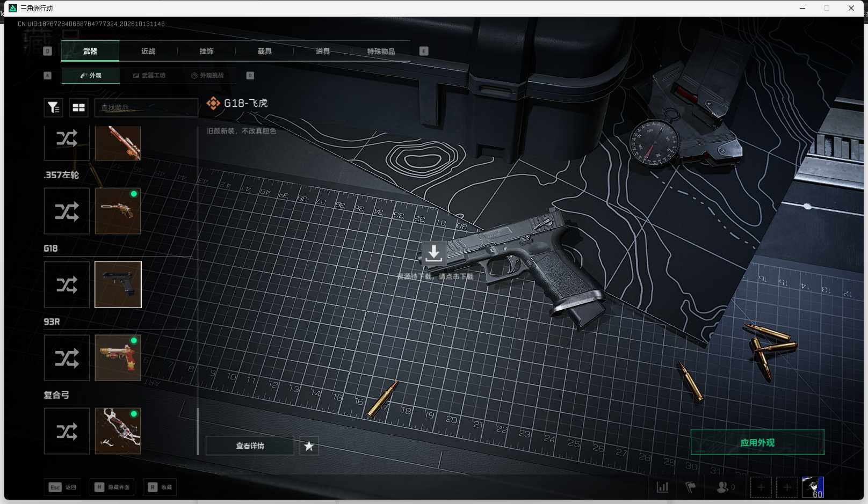Click the Q key hint left of tabs
The width and height of the screenshot is (868, 504).
(48, 51)
